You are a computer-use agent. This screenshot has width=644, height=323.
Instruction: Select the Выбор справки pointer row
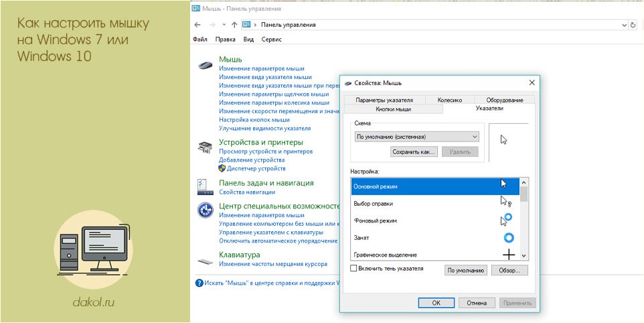pos(436,204)
